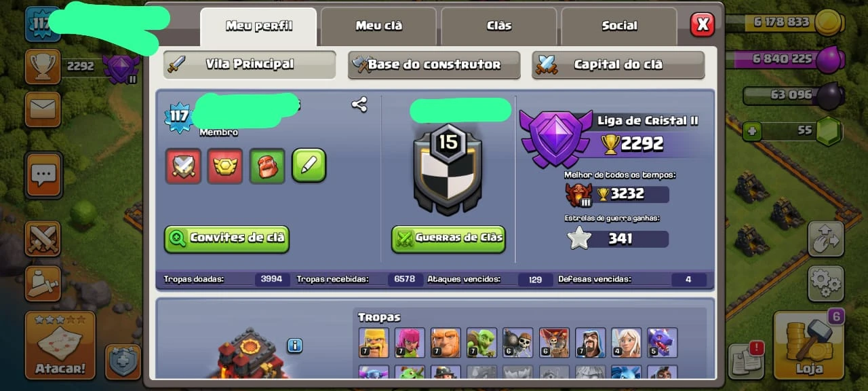
Task: Open the chat speech bubble icon
Action: click(x=44, y=175)
